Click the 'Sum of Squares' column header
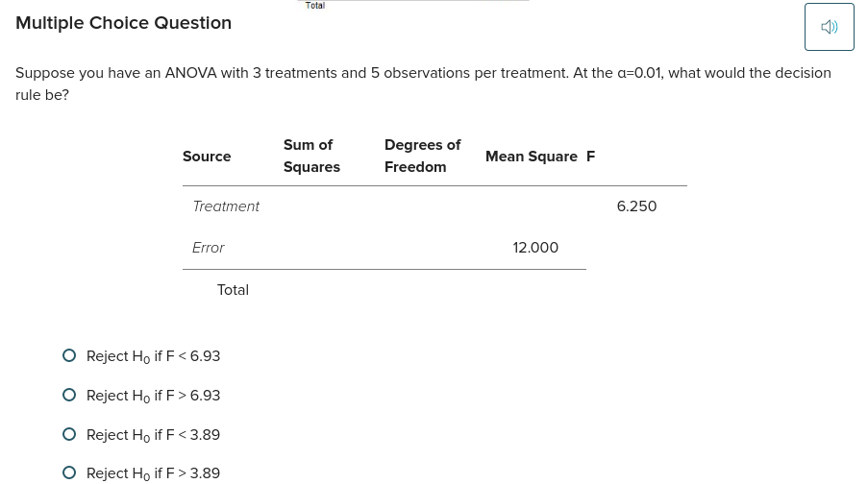This screenshot has height=484, width=868. click(311, 156)
